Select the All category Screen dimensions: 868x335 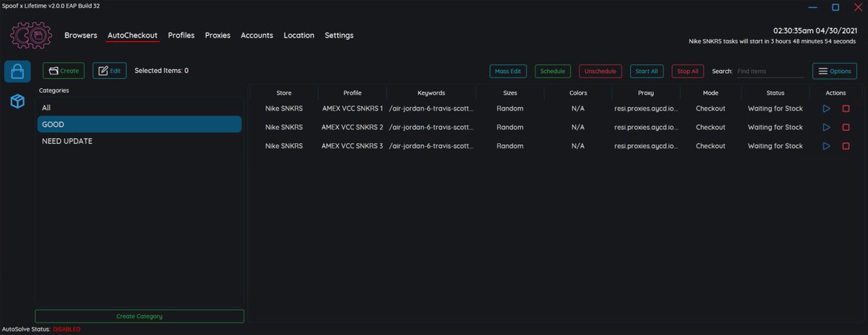click(x=139, y=108)
